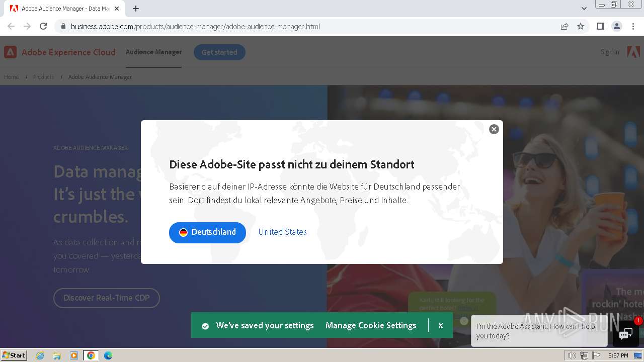644x362 pixels.
Task: Toggle the browser side panel
Action: tap(600, 26)
